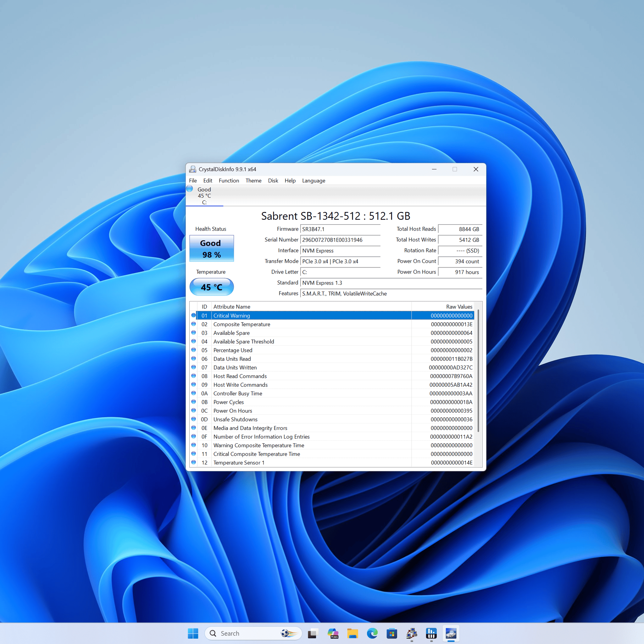Select the status dot for Host Read Commands

tap(193, 376)
